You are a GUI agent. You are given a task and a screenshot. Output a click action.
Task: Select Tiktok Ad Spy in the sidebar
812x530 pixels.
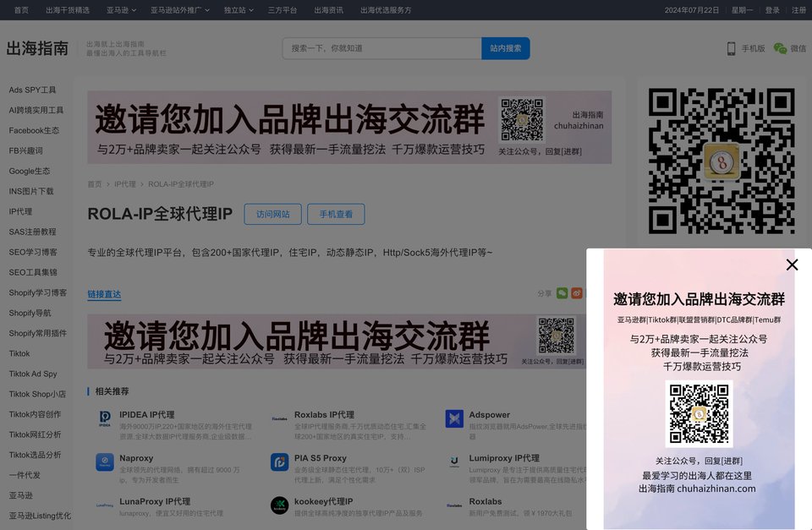click(x=33, y=374)
